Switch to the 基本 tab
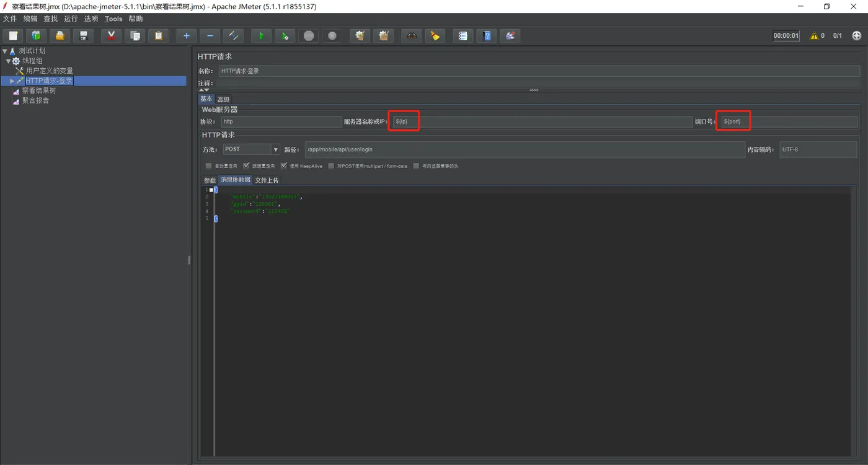The height and width of the screenshot is (465, 868). (x=206, y=99)
